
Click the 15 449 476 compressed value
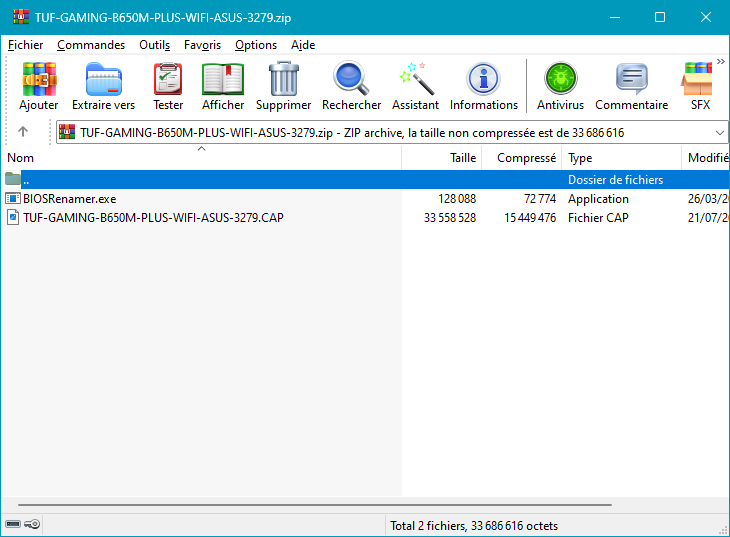tap(530, 218)
